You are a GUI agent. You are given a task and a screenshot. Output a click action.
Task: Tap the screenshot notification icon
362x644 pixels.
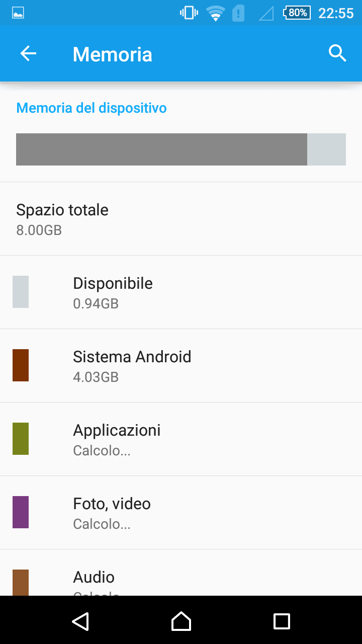[18, 13]
